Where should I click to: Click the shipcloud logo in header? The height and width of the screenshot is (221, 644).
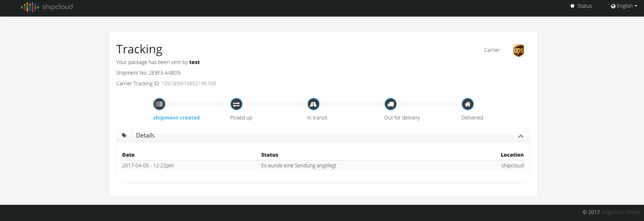47,7
